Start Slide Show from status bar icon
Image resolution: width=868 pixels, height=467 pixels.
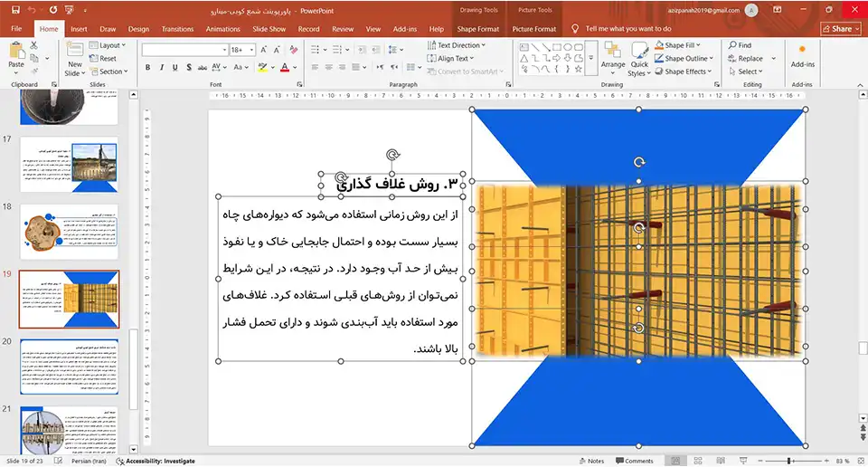pyautogui.click(x=743, y=461)
